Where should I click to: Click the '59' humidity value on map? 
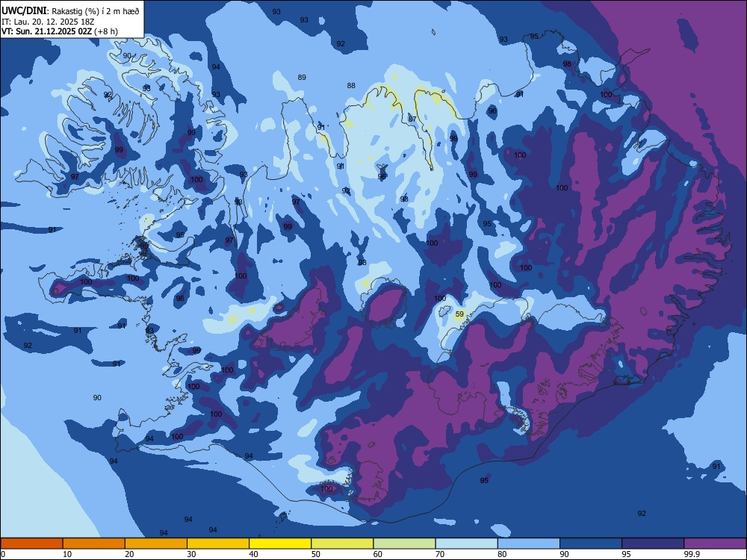click(x=459, y=314)
